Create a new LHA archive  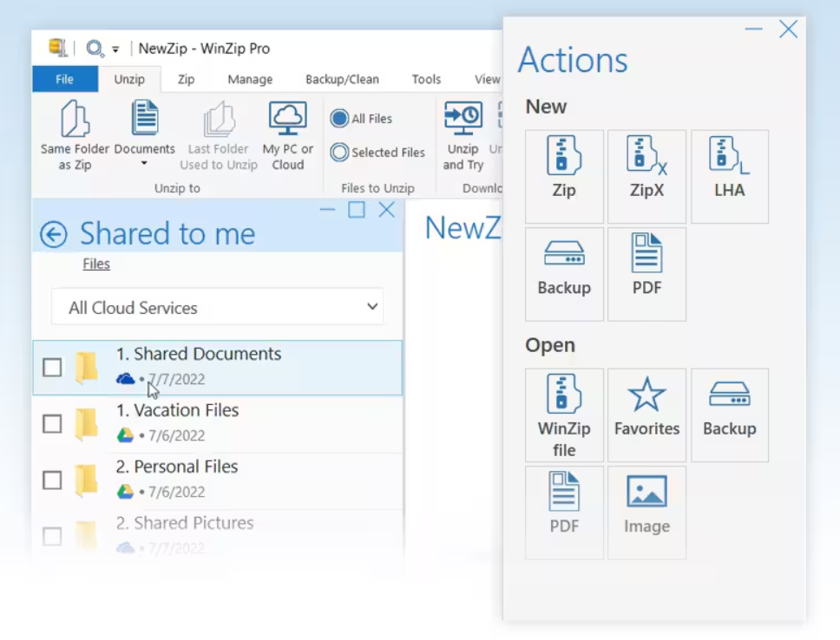coord(729,176)
